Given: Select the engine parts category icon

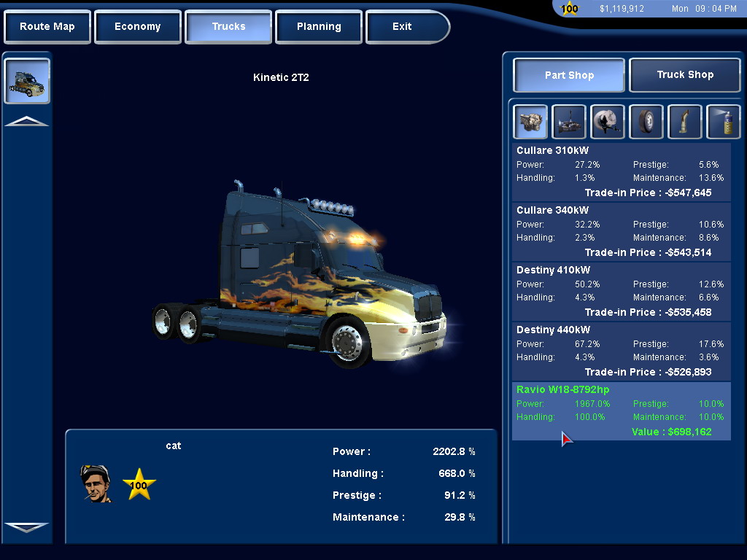Looking at the screenshot, I should tap(530, 122).
